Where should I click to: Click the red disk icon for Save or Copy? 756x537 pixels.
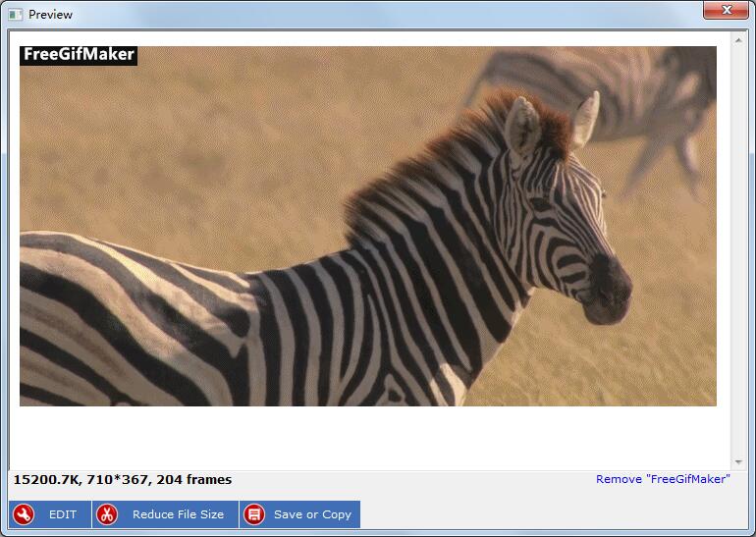(x=254, y=514)
